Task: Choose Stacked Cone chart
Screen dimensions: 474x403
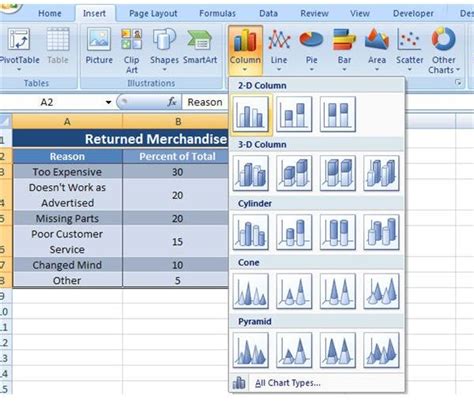Action: pyautogui.click(x=294, y=291)
